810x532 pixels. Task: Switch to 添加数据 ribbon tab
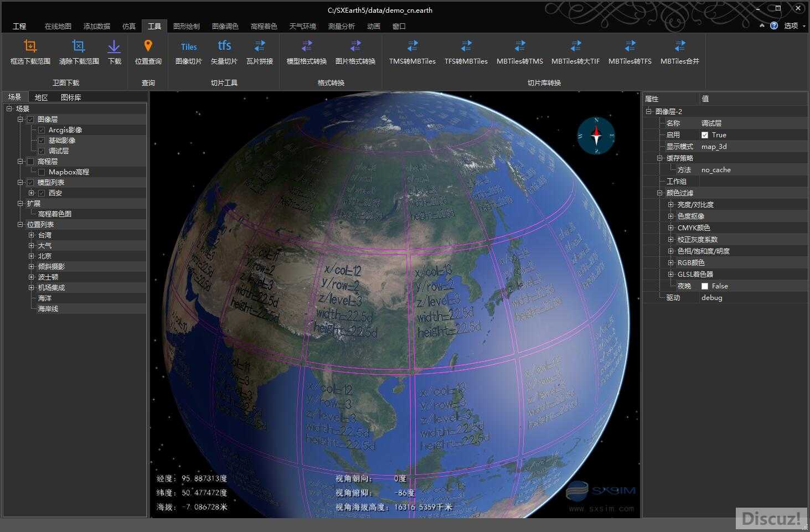[97, 26]
